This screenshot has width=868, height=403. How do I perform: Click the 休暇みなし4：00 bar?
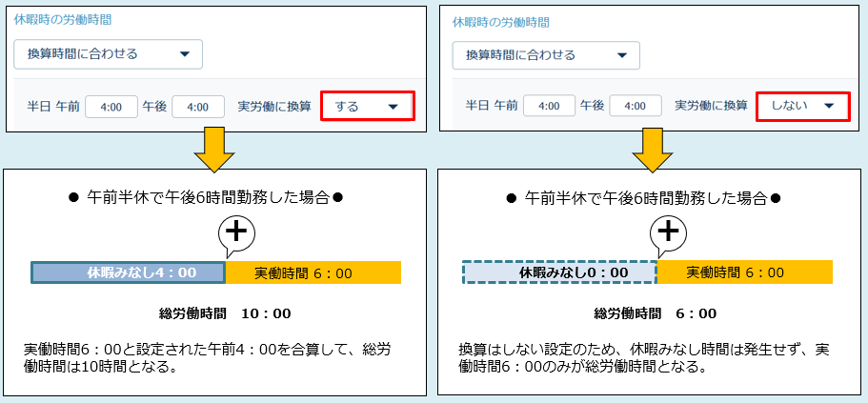click(x=128, y=272)
